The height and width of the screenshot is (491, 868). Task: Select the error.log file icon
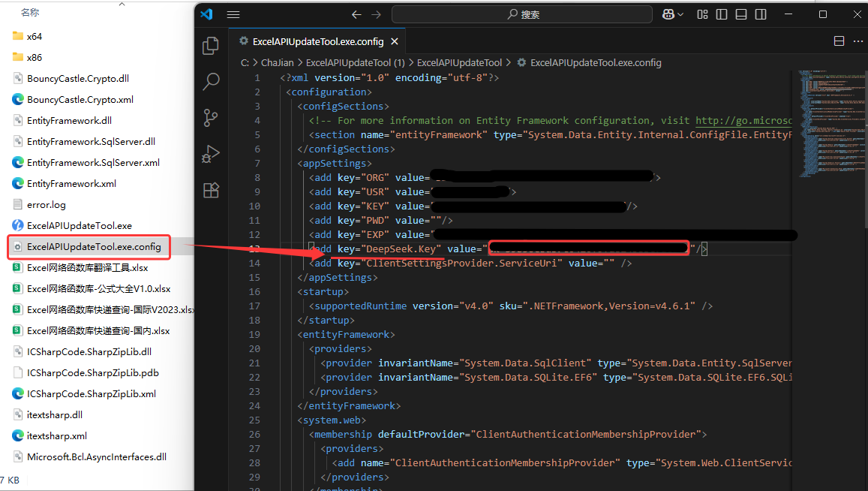[18, 205]
